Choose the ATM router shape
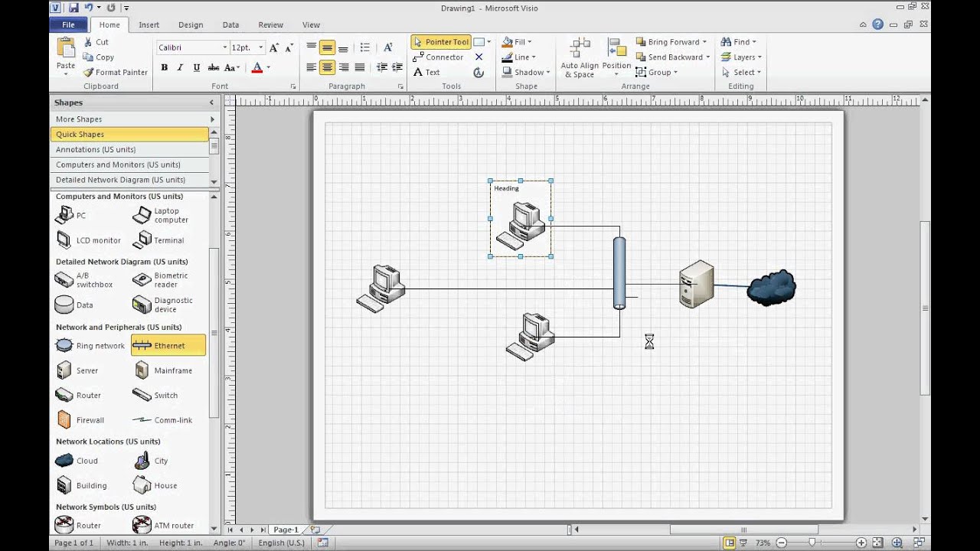This screenshot has width=980, height=551. 163,525
